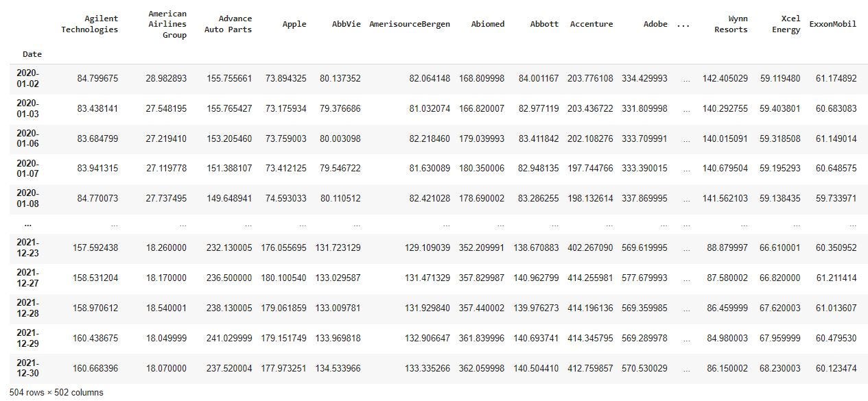The image size is (868, 401).
Task: Click the Date index label
Action: pyautogui.click(x=32, y=53)
